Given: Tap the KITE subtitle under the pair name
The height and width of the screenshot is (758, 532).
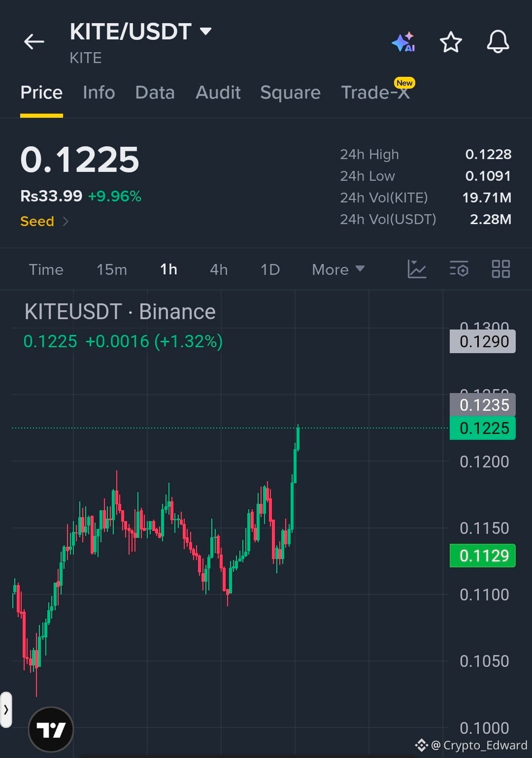Looking at the screenshot, I should (x=86, y=58).
